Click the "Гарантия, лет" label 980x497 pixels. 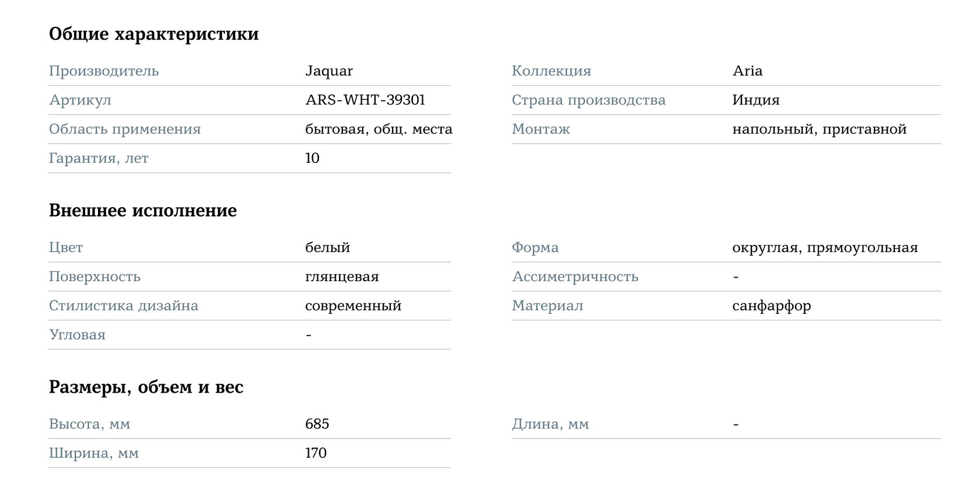(x=99, y=159)
